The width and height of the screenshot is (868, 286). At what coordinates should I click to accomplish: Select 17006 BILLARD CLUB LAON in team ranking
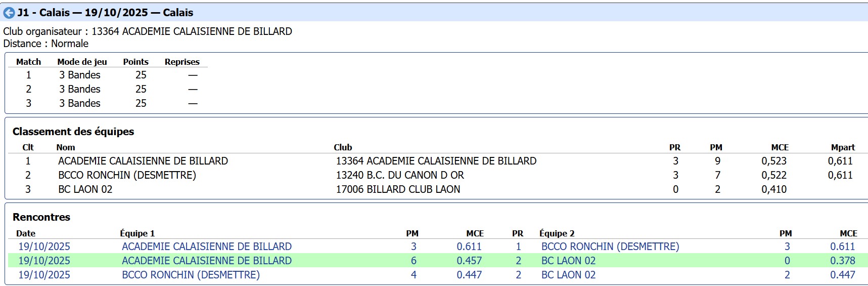coord(398,189)
